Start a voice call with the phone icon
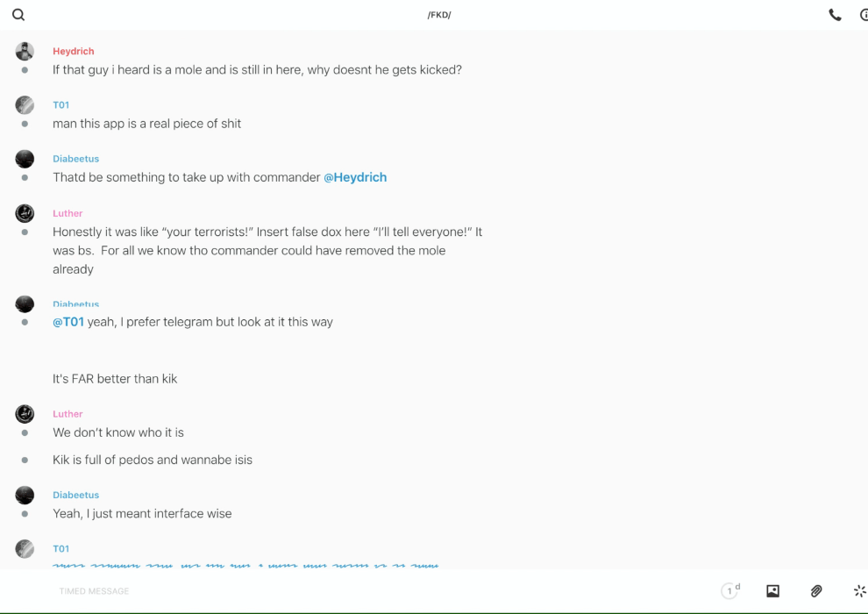868x614 pixels. tap(835, 15)
